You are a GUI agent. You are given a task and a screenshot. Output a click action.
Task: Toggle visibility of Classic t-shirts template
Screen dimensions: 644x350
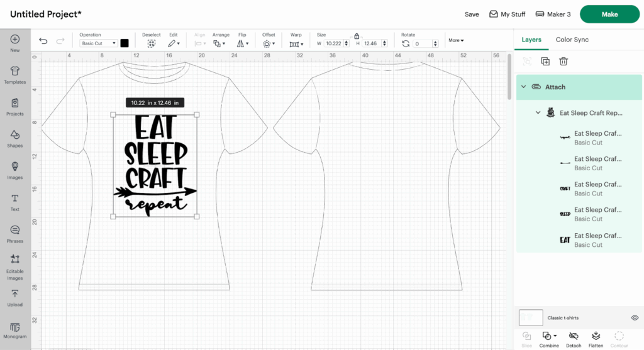coord(635,318)
